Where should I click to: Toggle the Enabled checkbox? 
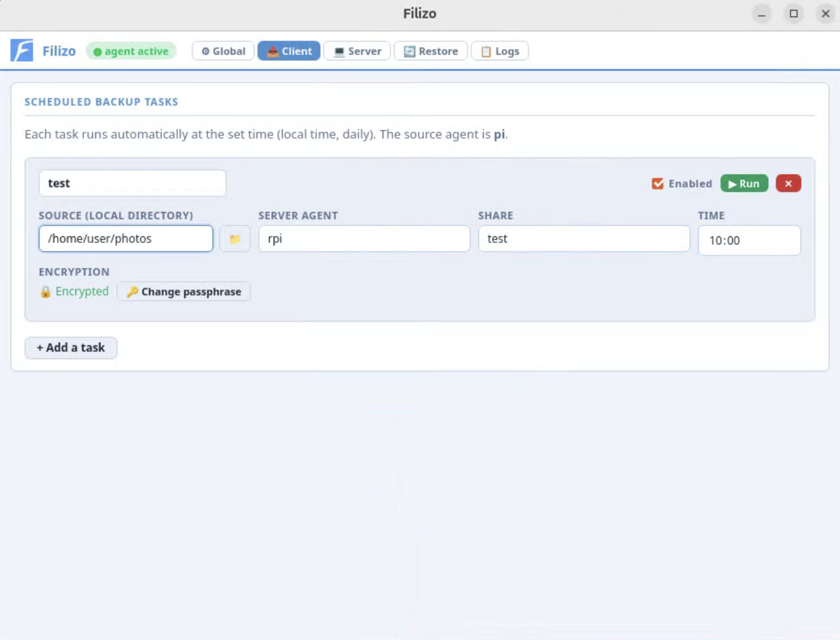point(658,184)
